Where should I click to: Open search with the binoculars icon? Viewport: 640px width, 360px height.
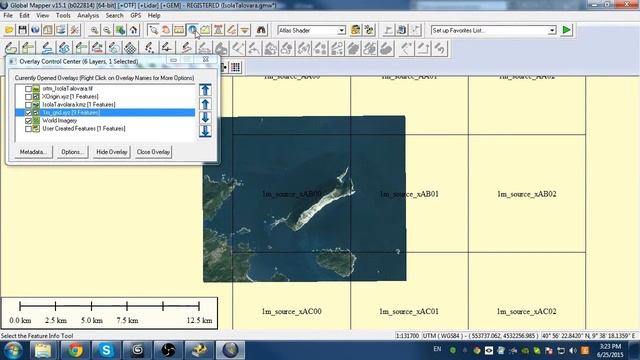pyautogui.click(x=261, y=30)
